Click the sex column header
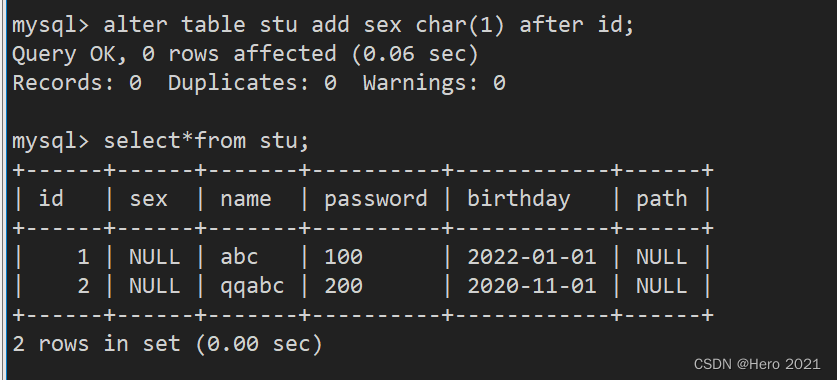The width and height of the screenshot is (837, 380). pos(148,200)
